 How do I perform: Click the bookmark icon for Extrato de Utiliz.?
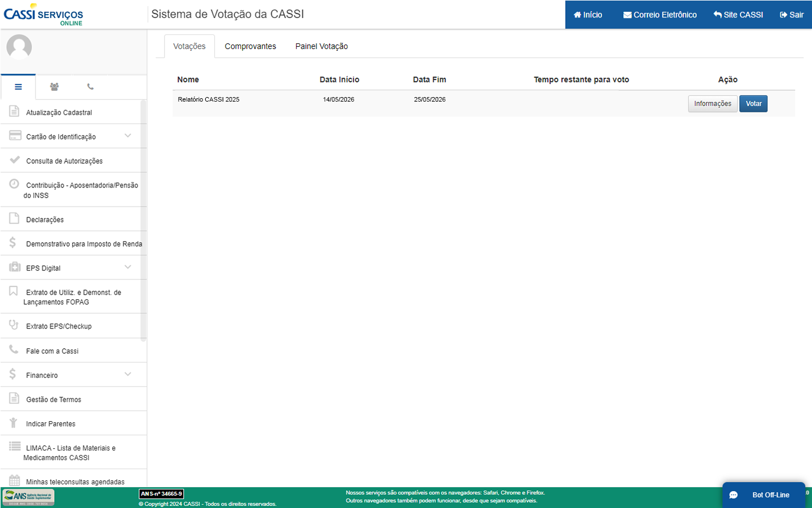pyautogui.click(x=13, y=291)
